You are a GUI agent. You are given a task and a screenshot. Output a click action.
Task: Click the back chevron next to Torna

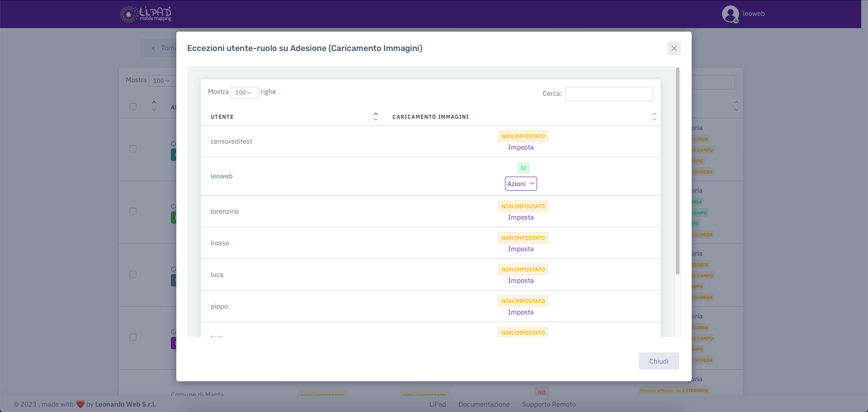point(153,48)
